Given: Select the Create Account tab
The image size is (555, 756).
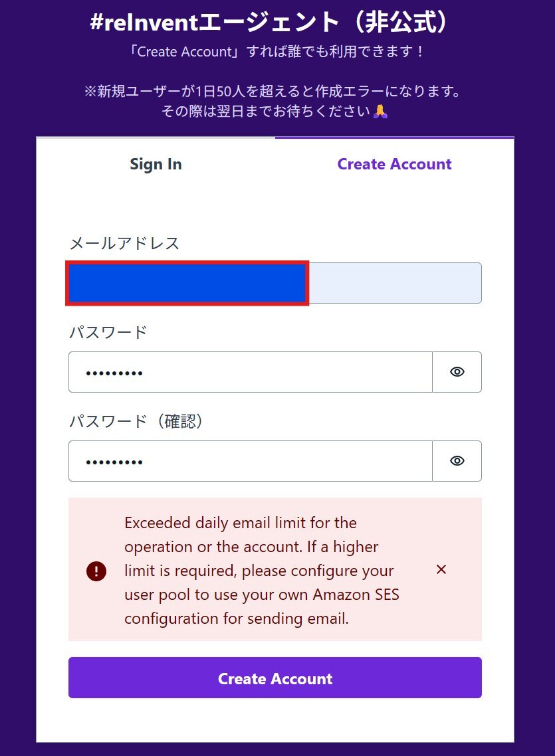Looking at the screenshot, I should [394, 164].
